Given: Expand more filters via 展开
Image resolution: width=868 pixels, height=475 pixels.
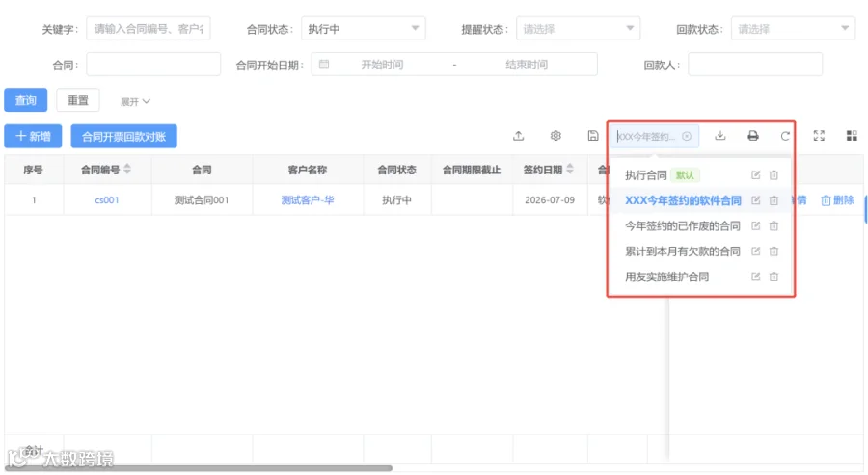Looking at the screenshot, I should tap(135, 102).
